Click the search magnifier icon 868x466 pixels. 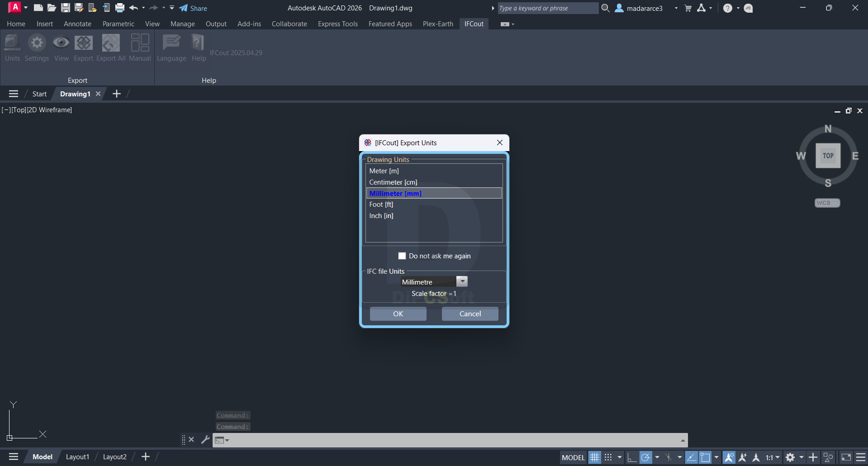coord(606,8)
